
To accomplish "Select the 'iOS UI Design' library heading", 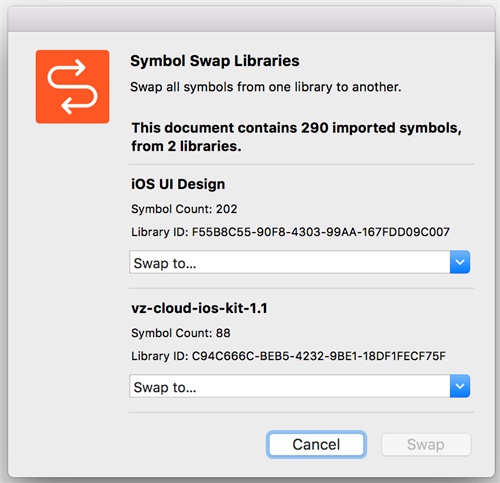I will (178, 184).
